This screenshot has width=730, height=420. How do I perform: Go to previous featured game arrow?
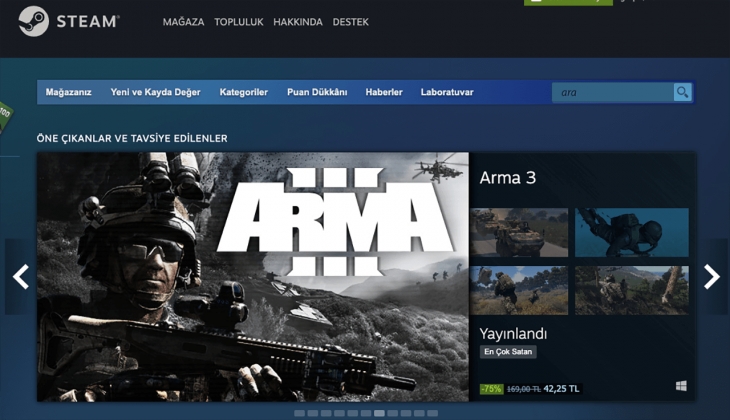[20, 277]
